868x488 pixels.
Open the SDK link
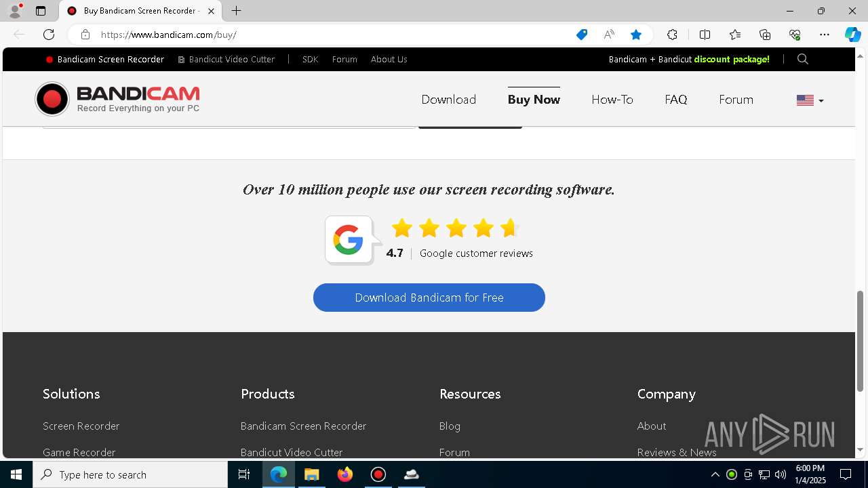310,60
